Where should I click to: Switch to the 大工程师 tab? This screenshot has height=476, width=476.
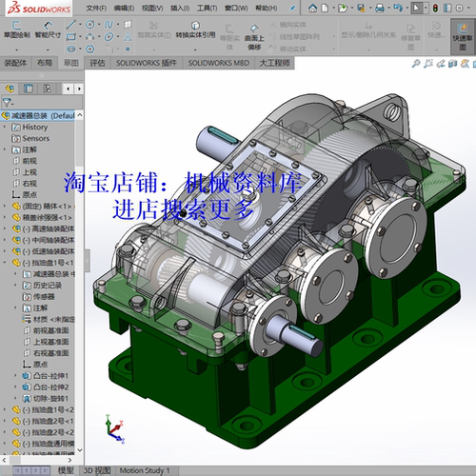275,63
